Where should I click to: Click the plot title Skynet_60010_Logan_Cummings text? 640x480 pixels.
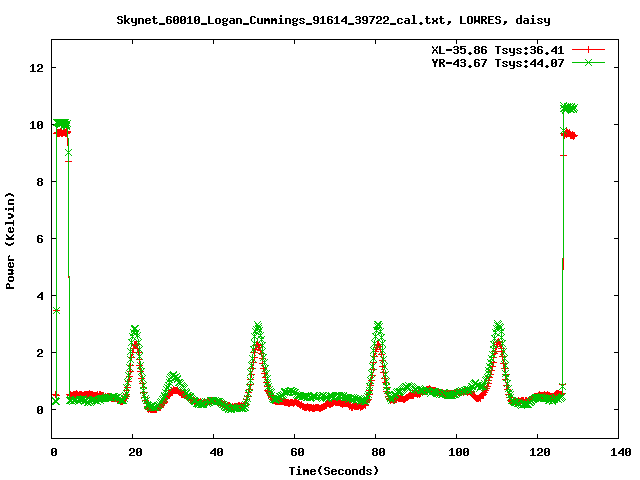coord(333,20)
